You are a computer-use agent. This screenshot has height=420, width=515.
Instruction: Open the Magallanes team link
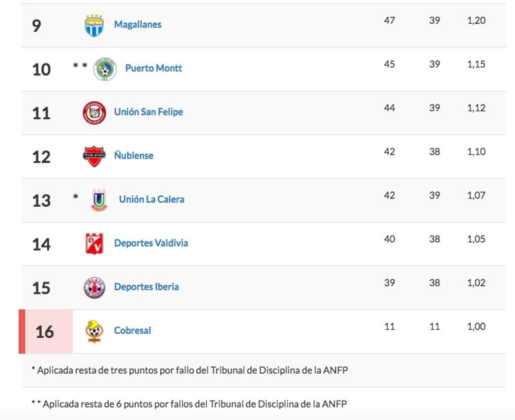[138, 24]
